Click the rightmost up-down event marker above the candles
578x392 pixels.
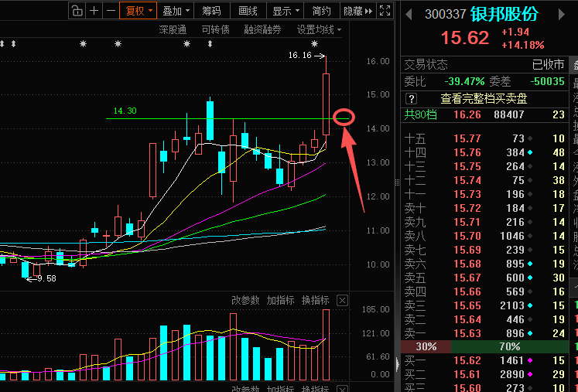click(x=210, y=44)
